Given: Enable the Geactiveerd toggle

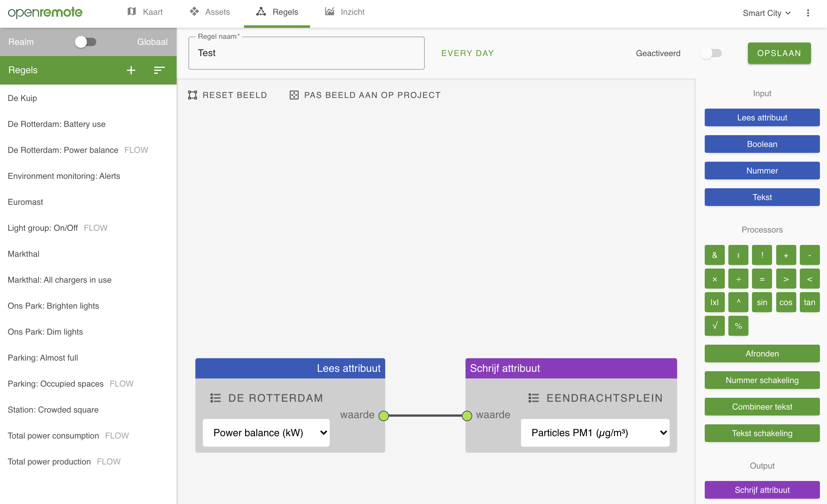Looking at the screenshot, I should (712, 53).
